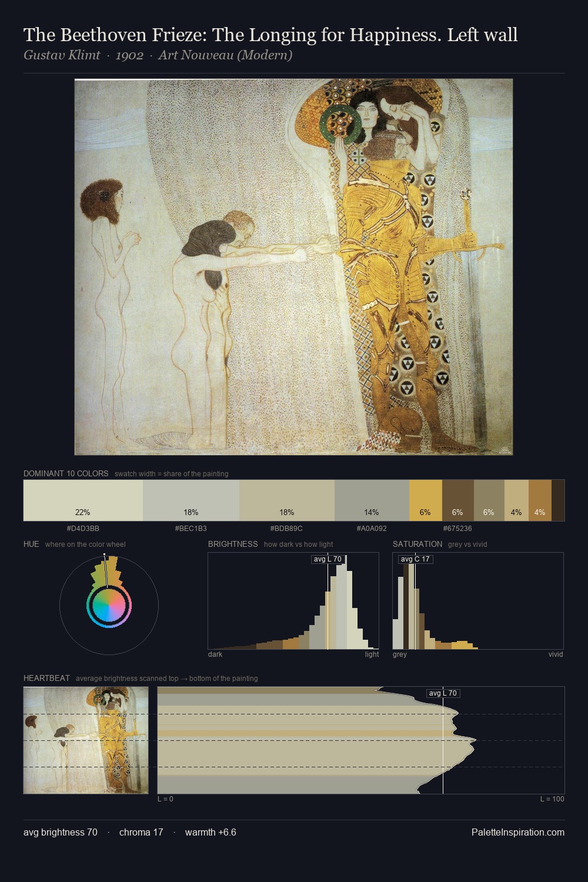
Task: Select the grey-brown 6% swatch
Action: coord(489,500)
